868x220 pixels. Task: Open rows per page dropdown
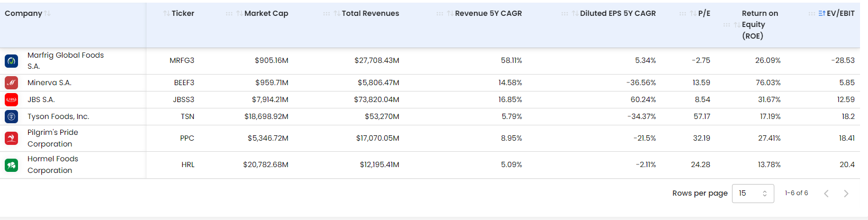pyautogui.click(x=753, y=194)
